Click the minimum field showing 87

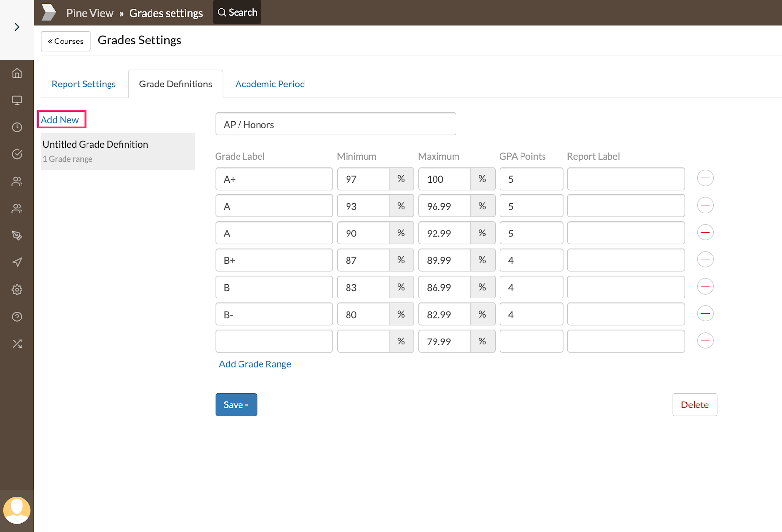363,260
